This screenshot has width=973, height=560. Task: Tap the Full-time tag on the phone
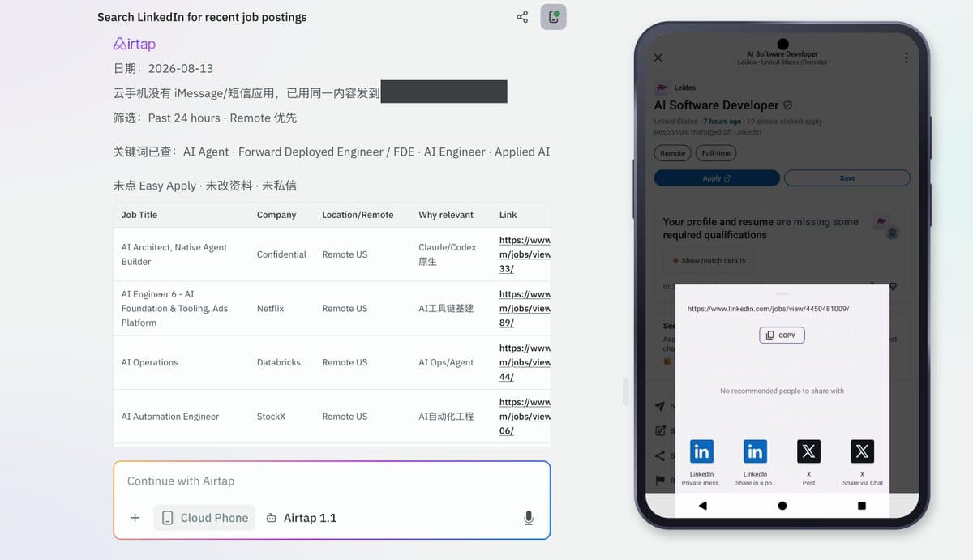715,153
